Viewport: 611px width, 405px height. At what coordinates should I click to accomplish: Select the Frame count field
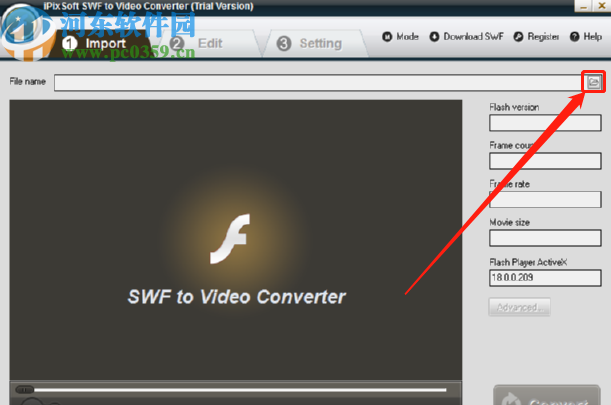(545, 161)
